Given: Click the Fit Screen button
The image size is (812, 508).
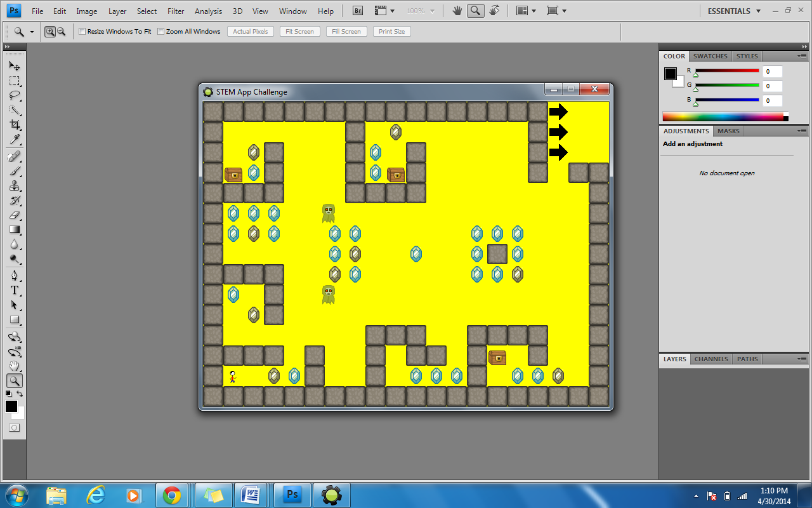Looking at the screenshot, I should pyautogui.click(x=299, y=31).
